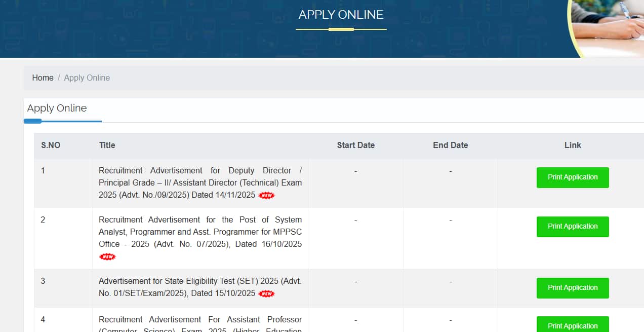
Task: Click NEW badge after Dated 15/10/2025
Action: pos(266,293)
